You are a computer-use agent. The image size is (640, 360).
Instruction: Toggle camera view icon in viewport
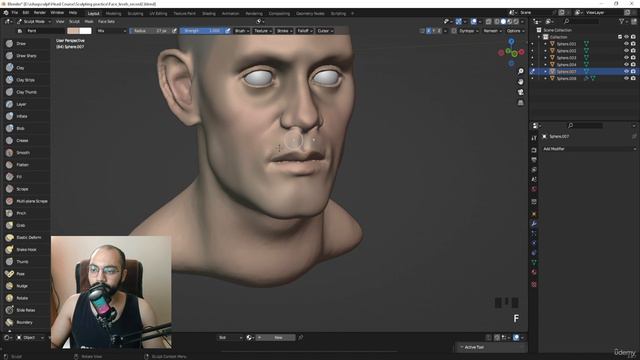click(521, 92)
